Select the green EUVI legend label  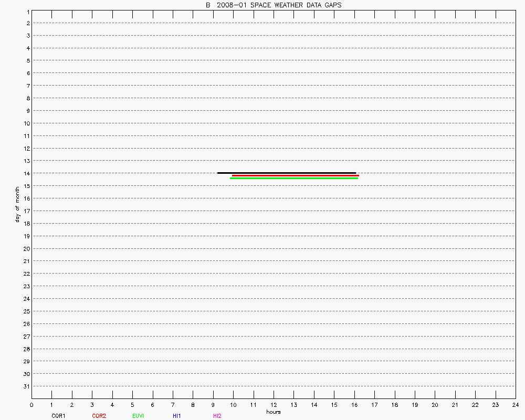point(138,416)
